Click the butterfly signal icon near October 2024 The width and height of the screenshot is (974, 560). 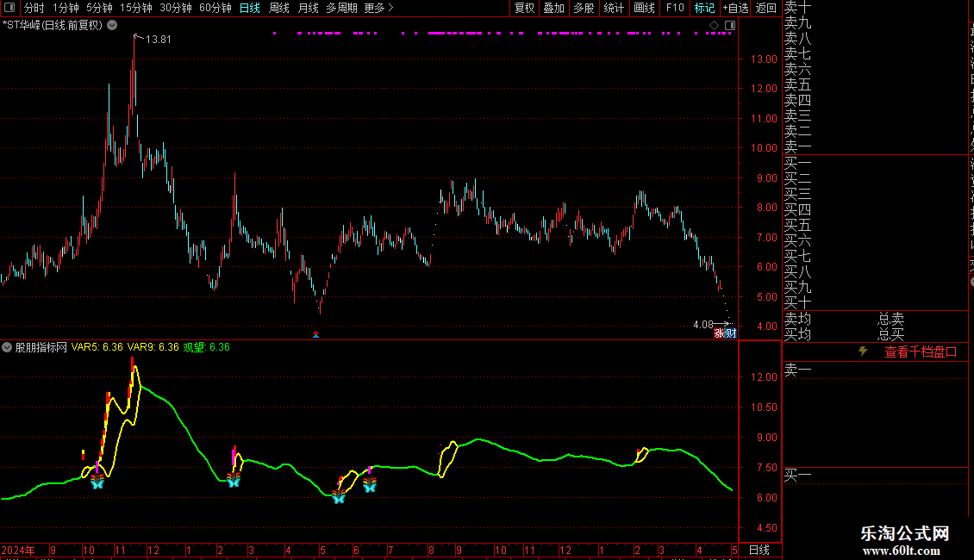(97, 481)
